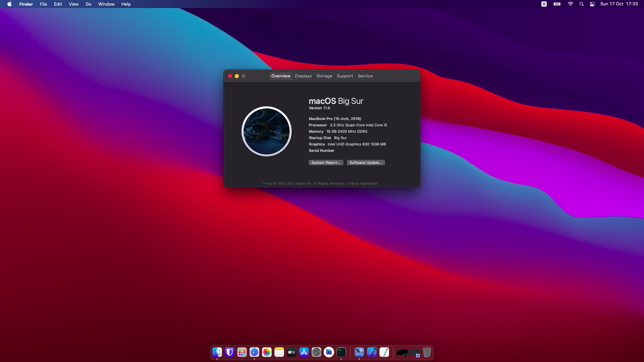Open Xcode from the dock
Viewport: 644px width, 362px height.
[x=372, y=352]
